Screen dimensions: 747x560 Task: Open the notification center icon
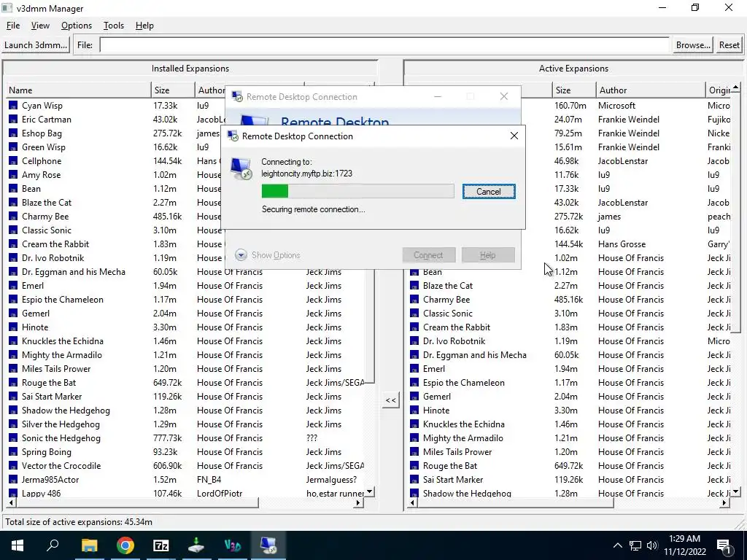coord(724,545)
